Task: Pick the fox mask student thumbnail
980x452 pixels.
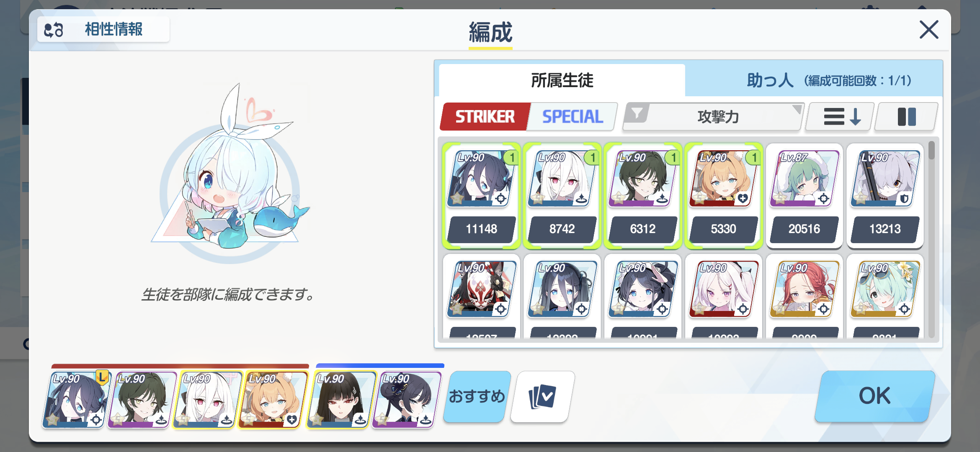Action: point(482,289)
